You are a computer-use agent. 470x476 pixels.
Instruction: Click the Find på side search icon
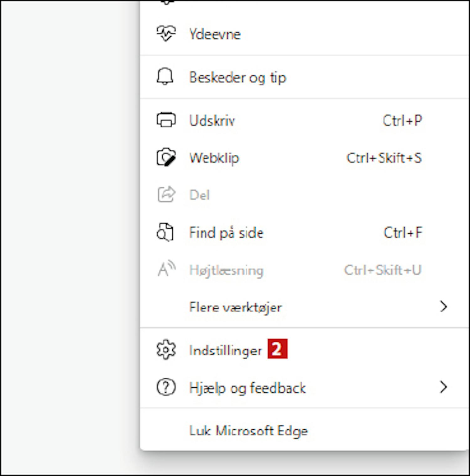tap(165, 232)
